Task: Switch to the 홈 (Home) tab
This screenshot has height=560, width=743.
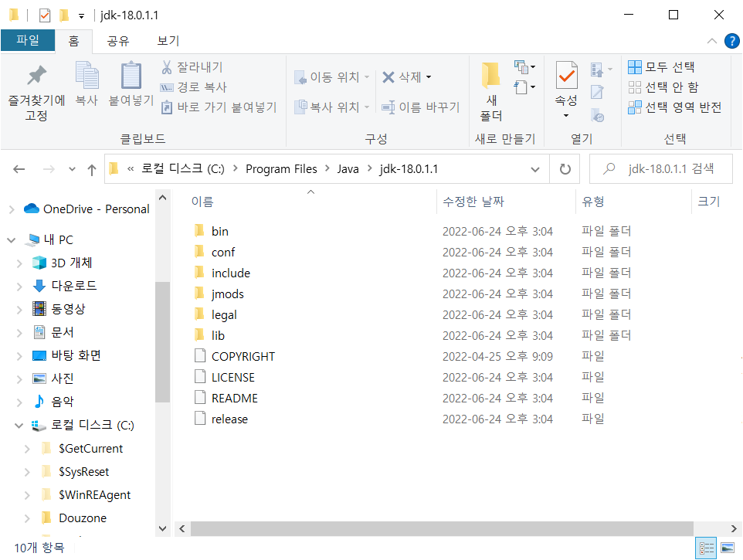Action: click(x=74, y=41)
